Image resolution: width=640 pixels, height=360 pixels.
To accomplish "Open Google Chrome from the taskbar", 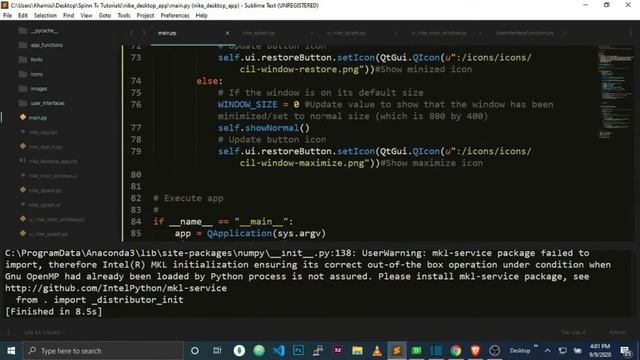I will pyautogui.click(x=456, y=351).
